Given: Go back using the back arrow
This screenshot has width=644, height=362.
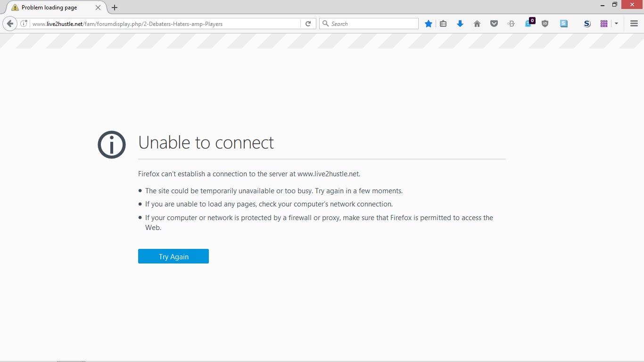Looking at the screenshot, I should tap(10, 24).
